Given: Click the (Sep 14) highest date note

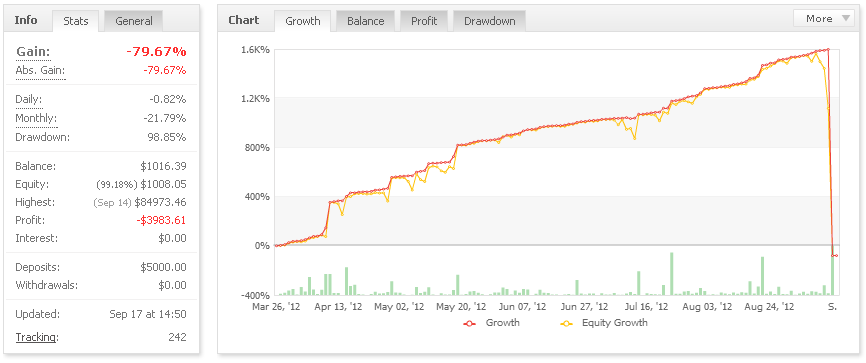Looking at the screenshot, I should click(113, 203).
